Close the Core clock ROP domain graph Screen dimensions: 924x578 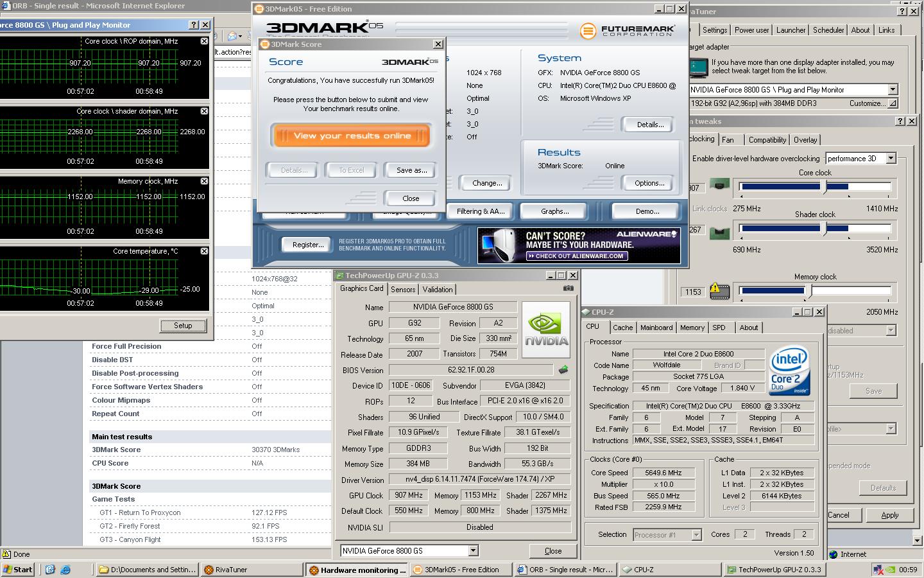pos(204,41)
